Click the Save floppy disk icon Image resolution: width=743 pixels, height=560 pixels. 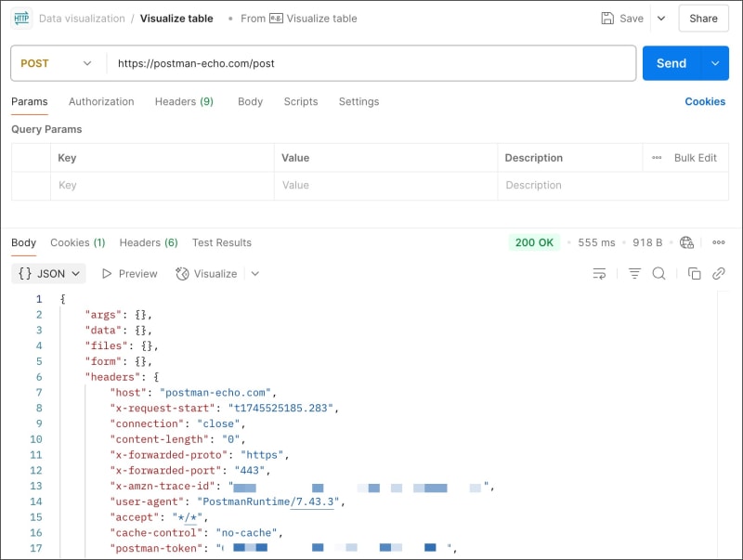(607, 19)
